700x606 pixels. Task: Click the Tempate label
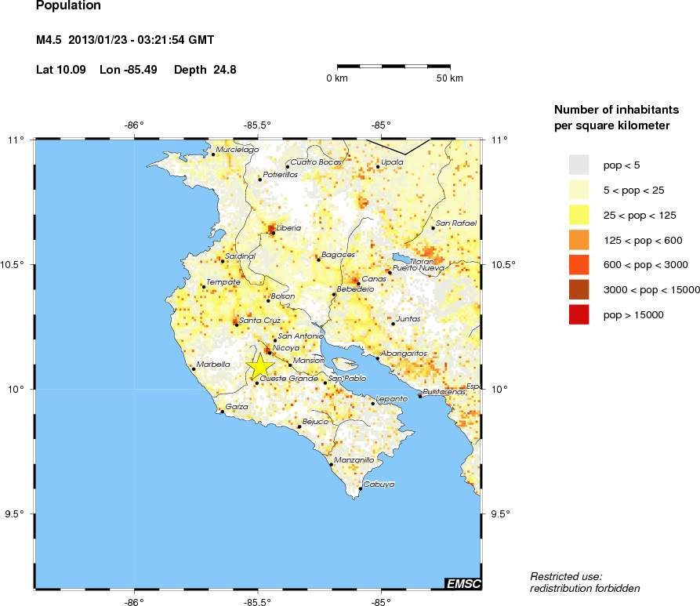[x=223, y=281]
